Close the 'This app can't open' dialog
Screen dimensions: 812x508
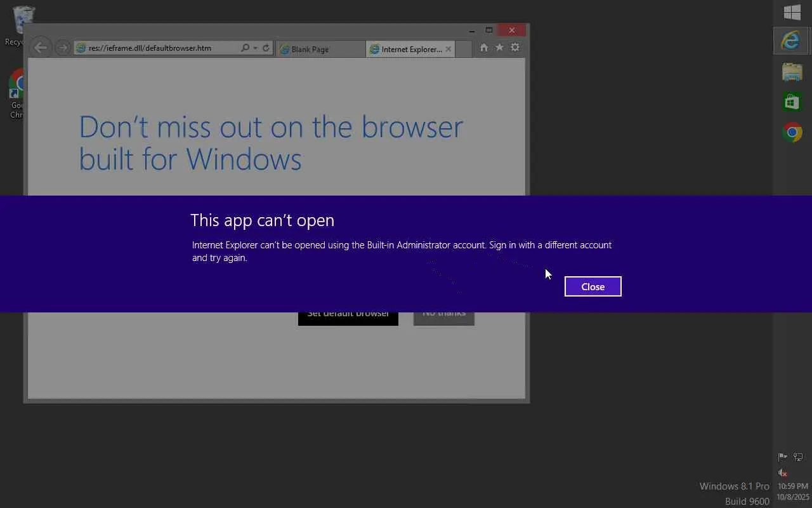click(593, 286)
